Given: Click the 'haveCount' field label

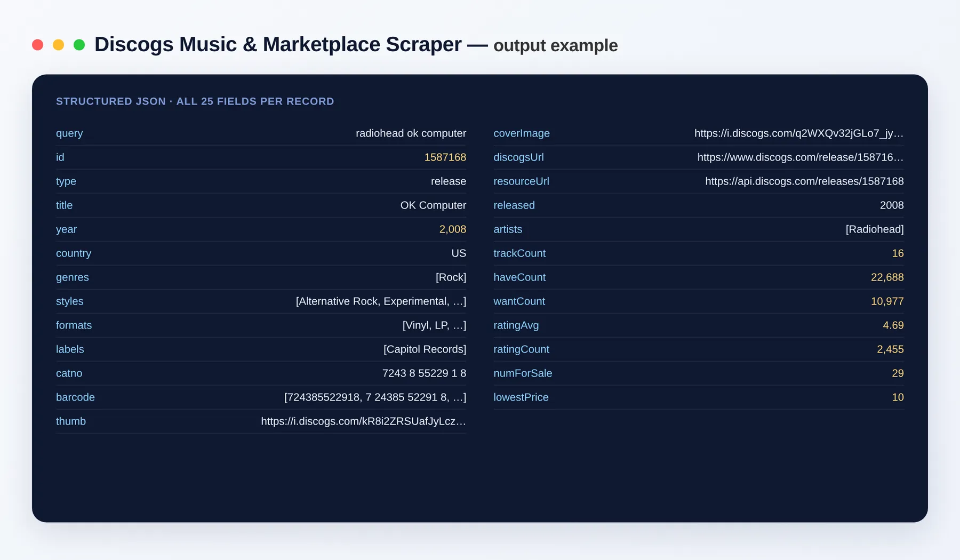Looking at the screenshot, I should tap(519, 277).
